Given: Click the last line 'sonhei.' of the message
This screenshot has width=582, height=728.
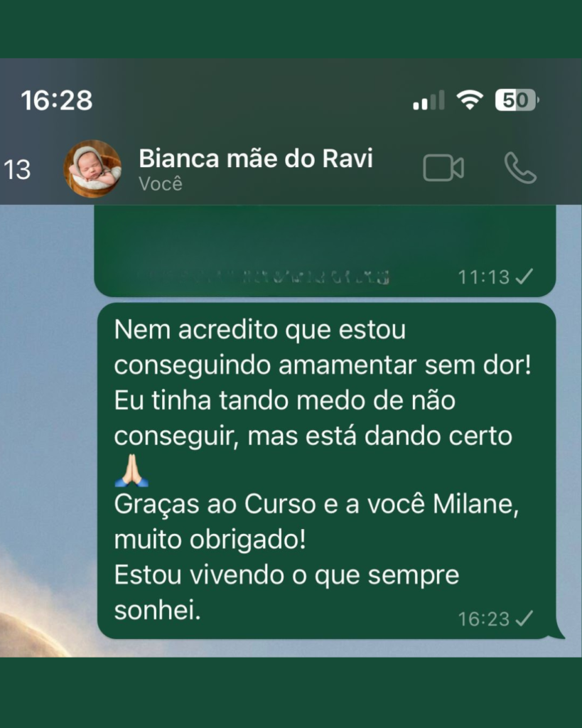Looking at the screenshot, I should [157, 609].
